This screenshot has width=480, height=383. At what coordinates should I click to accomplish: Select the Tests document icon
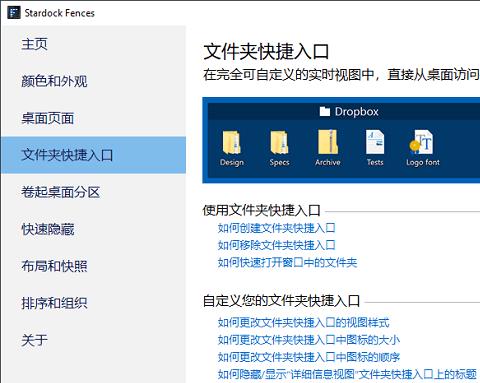pyautogui.click(x=375, y=142)
